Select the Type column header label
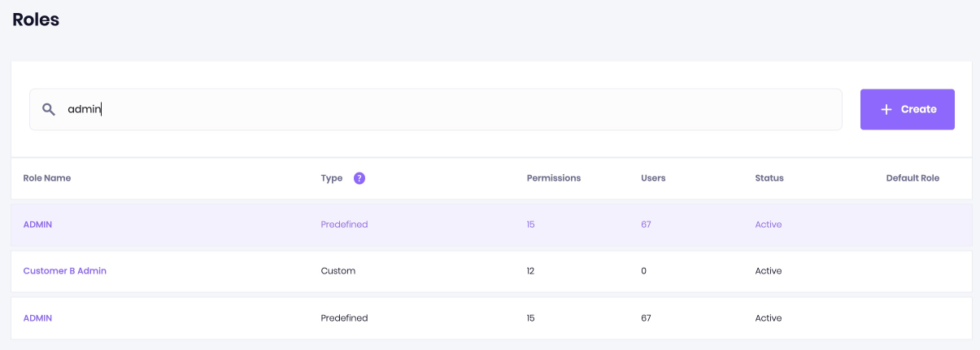The width and height of the screenshot is (980, 350). pyautogui.click(x=332, y=178)
